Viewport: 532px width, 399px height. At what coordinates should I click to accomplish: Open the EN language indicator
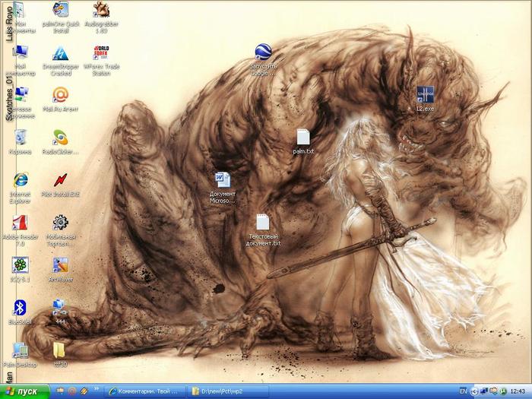[463, 391]
